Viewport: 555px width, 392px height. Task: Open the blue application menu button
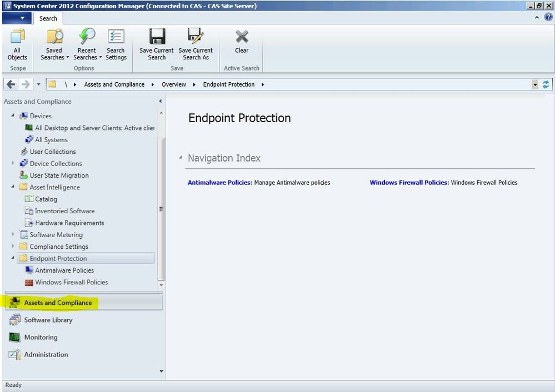[x=17, y=18]
